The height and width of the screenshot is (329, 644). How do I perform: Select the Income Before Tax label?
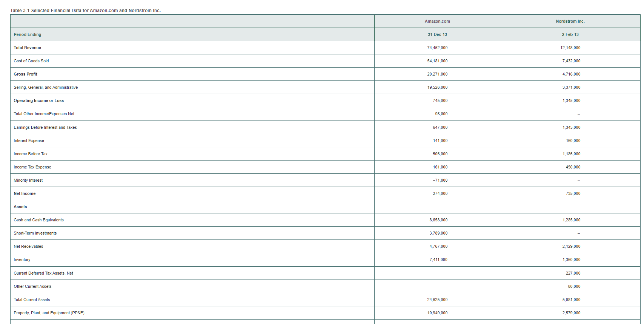(x=31, y=154)
